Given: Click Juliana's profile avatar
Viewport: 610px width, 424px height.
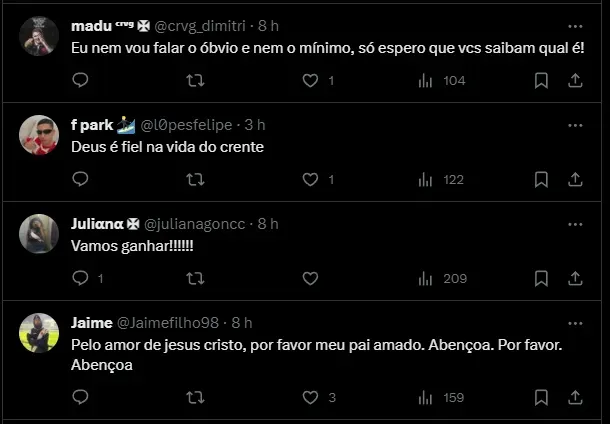Looking at the screenshot, I should pos(39,233).
